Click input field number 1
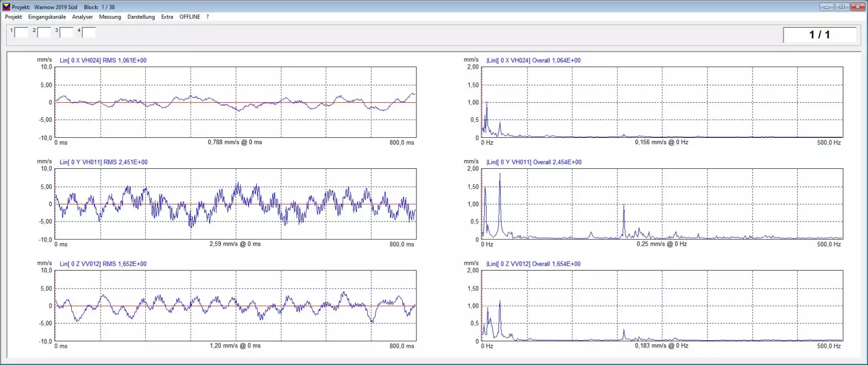 pos(21,33)
